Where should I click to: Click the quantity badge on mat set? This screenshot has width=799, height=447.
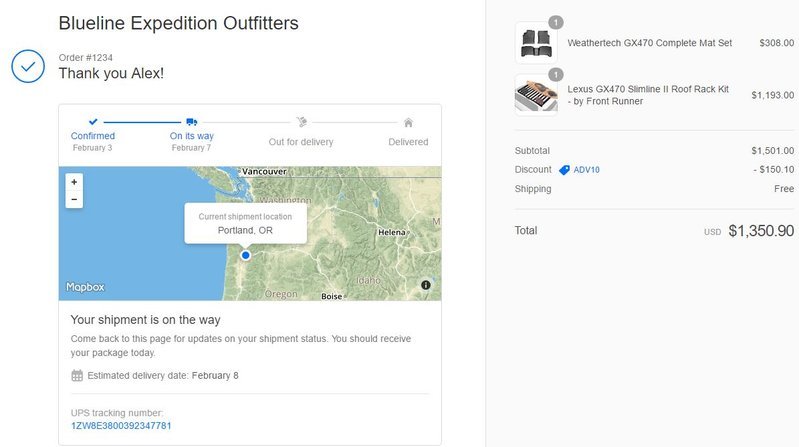click(x=556, y=22)
